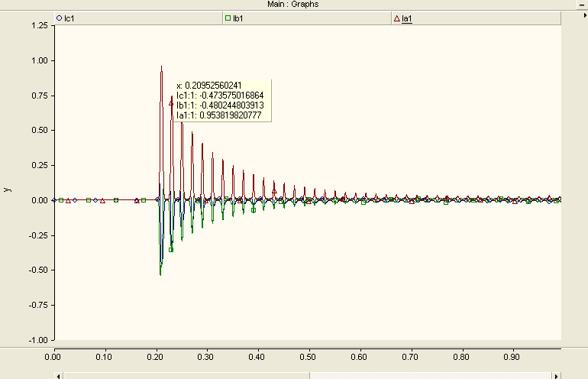This screenshot has height=379, width=588.
Task: Select the Ia1 red triangle legend marker
Action: point(397,18)
